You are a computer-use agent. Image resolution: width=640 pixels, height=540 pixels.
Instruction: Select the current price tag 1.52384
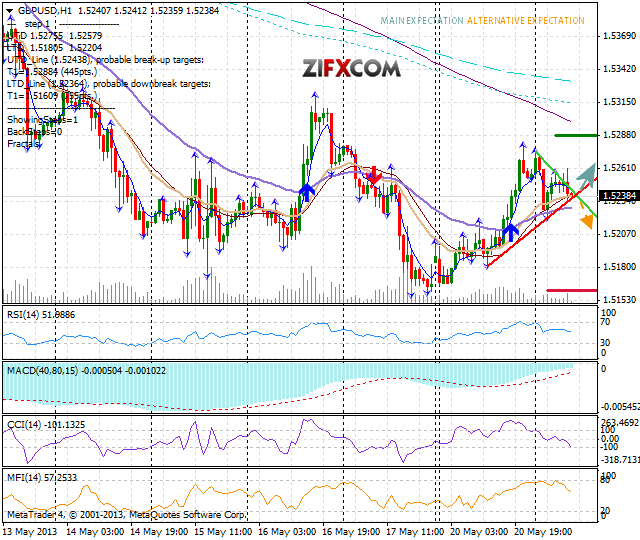click(620, 196)
